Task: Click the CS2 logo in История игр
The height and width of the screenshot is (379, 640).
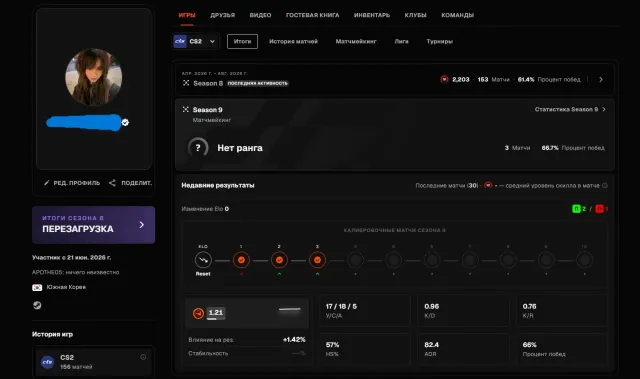Action: 48,362
